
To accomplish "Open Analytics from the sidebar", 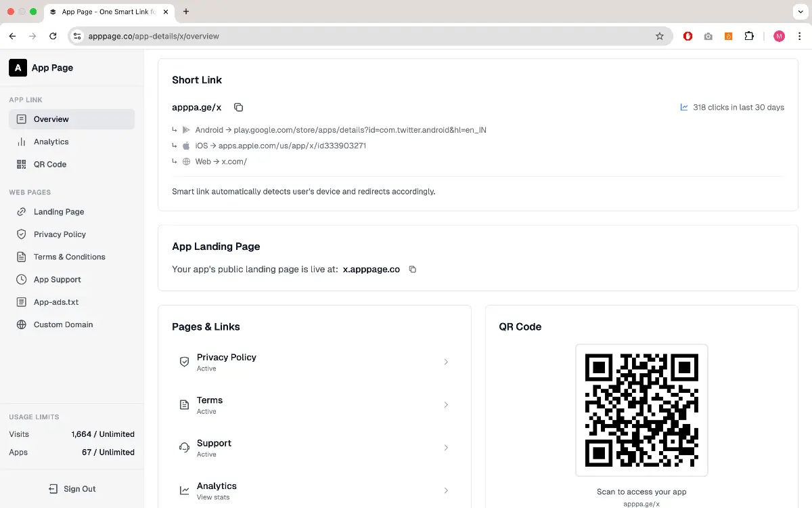I will click(x=51, y=142).
